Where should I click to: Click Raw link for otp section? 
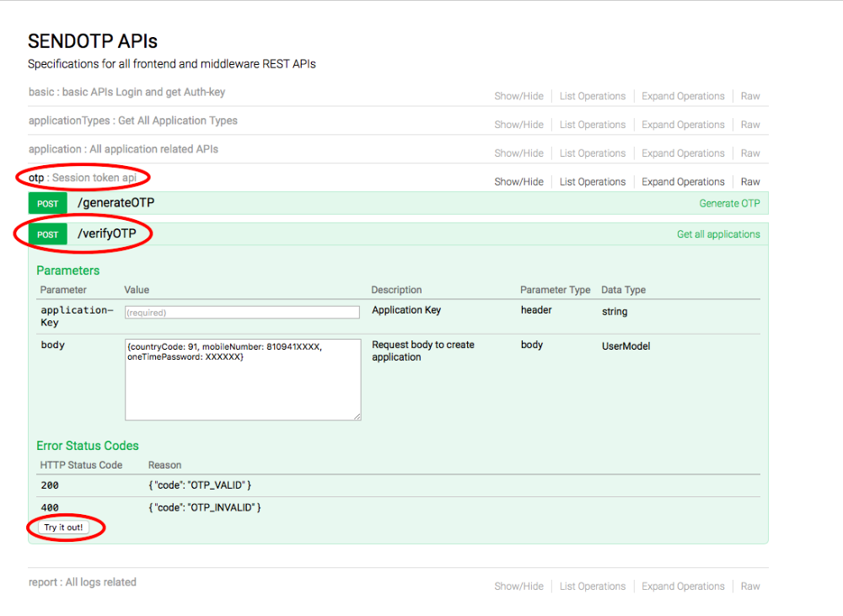tap(750, 182)
